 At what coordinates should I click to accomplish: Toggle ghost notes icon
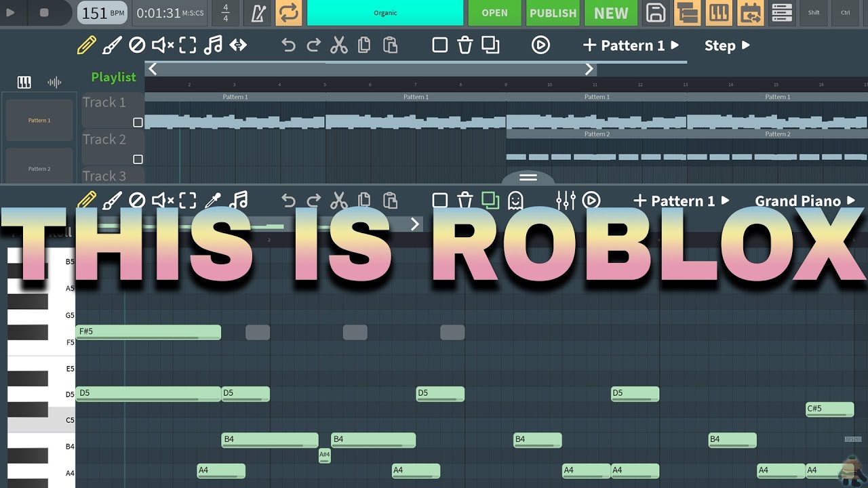(x=515, y=201)
